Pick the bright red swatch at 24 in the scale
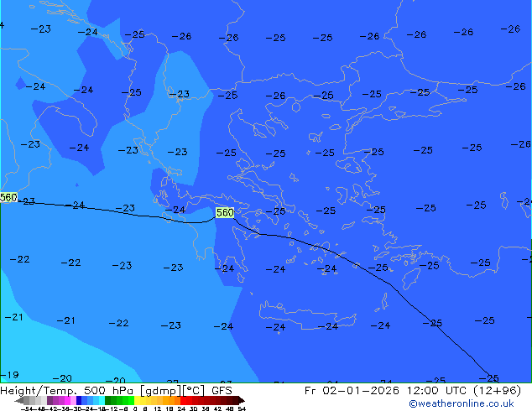532x411 pixels. pyautogui.click(x=183, y=400)
